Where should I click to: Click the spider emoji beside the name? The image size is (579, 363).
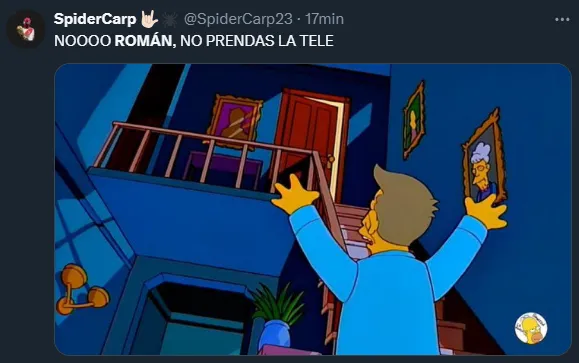[x=169, y=20]
